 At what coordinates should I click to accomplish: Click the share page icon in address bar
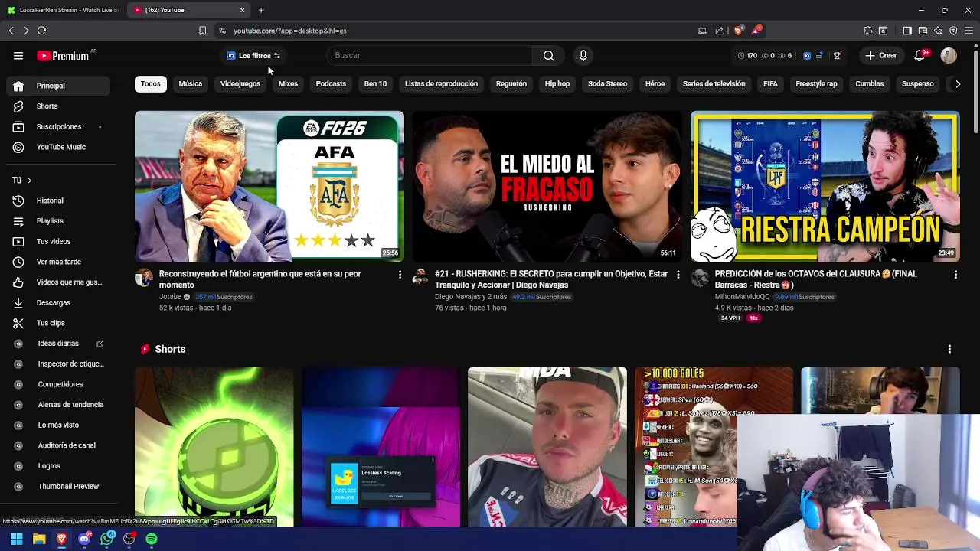point(720,31)
